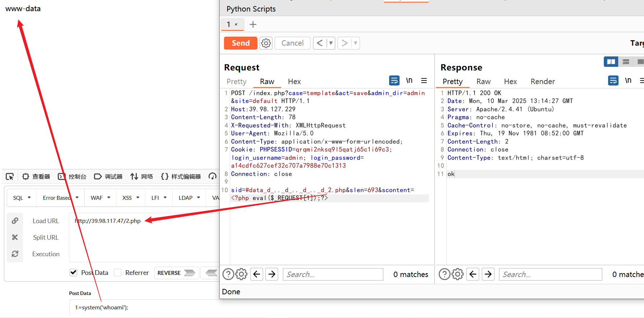Open the 控制台 console tab
Screen dimensions: 644x318
click(73, 176)
